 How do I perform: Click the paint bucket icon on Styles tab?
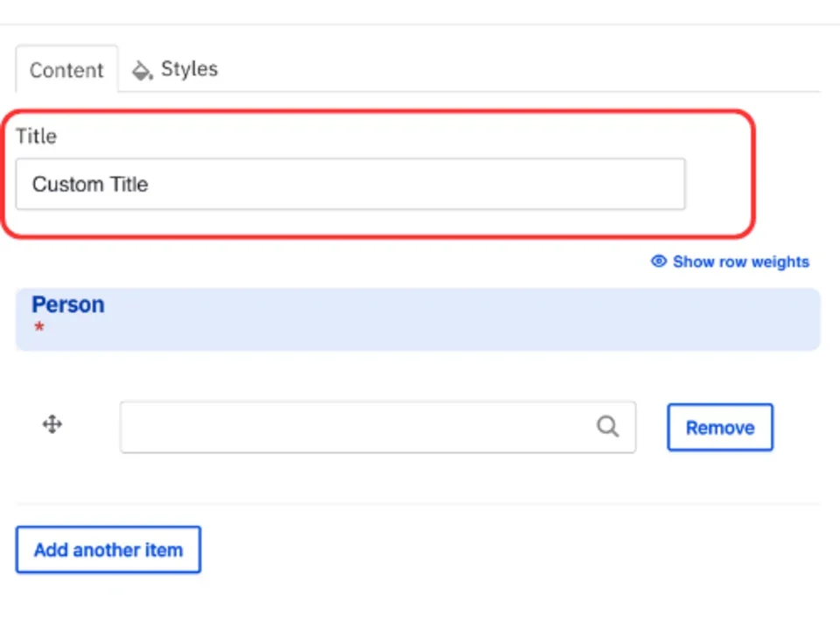(x=142, y=71)
